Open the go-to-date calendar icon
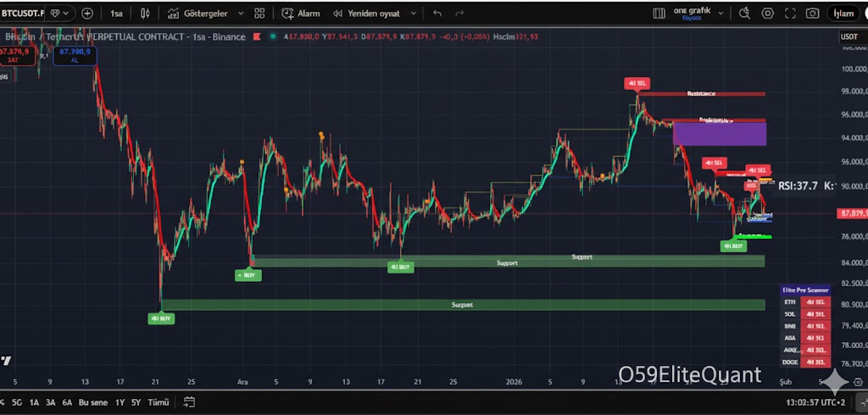The height and width of the screenshot is (415, 868). click(x=189, y=402)
